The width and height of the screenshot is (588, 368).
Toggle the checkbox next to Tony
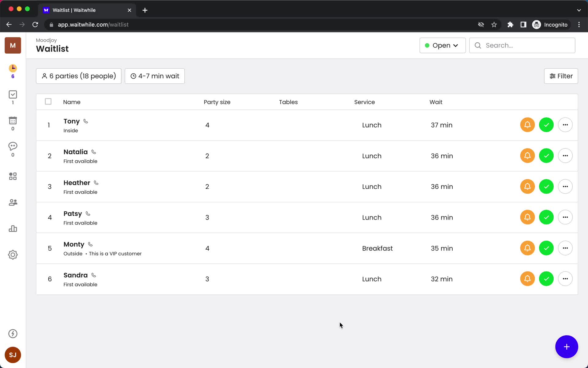click(x=48, y=125)
